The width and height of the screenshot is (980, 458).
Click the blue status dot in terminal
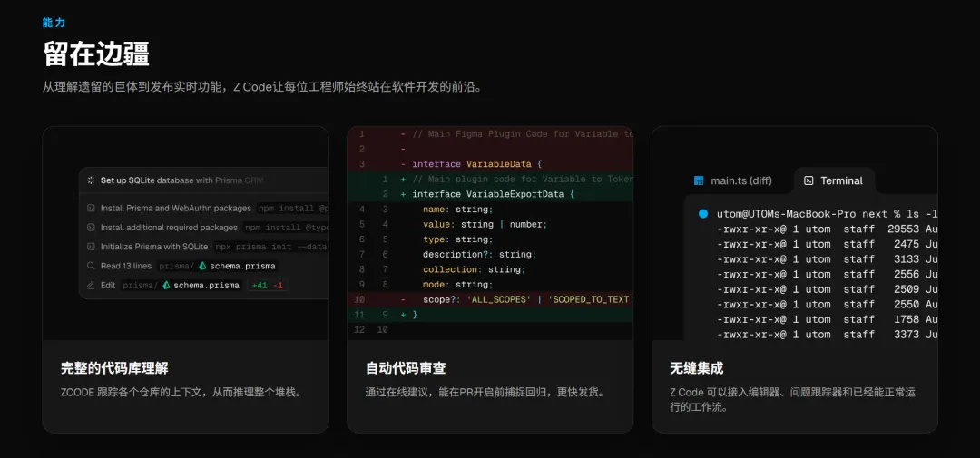click(703, 214)
